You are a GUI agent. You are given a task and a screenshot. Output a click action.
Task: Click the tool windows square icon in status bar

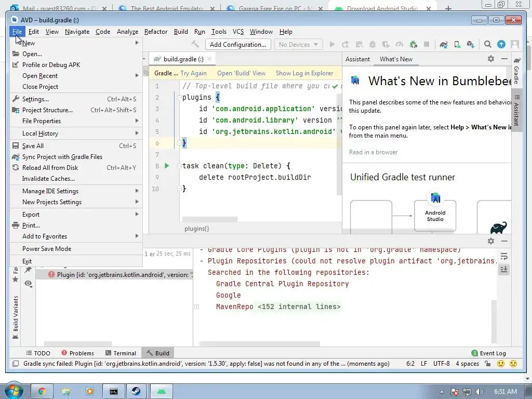coord(16,364)
